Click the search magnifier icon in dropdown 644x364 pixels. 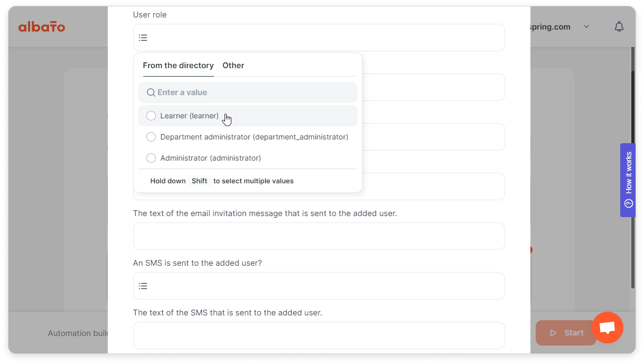[x=151, y=92]
